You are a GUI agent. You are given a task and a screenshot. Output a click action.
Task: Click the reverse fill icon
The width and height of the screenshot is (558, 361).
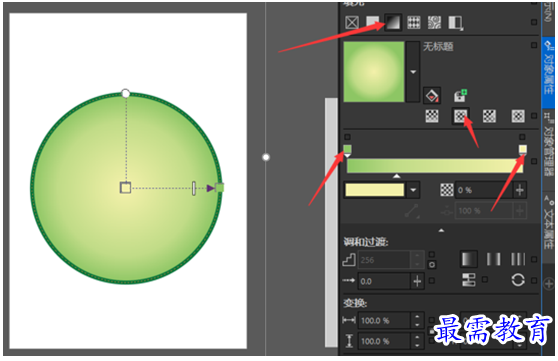[469, 280]
